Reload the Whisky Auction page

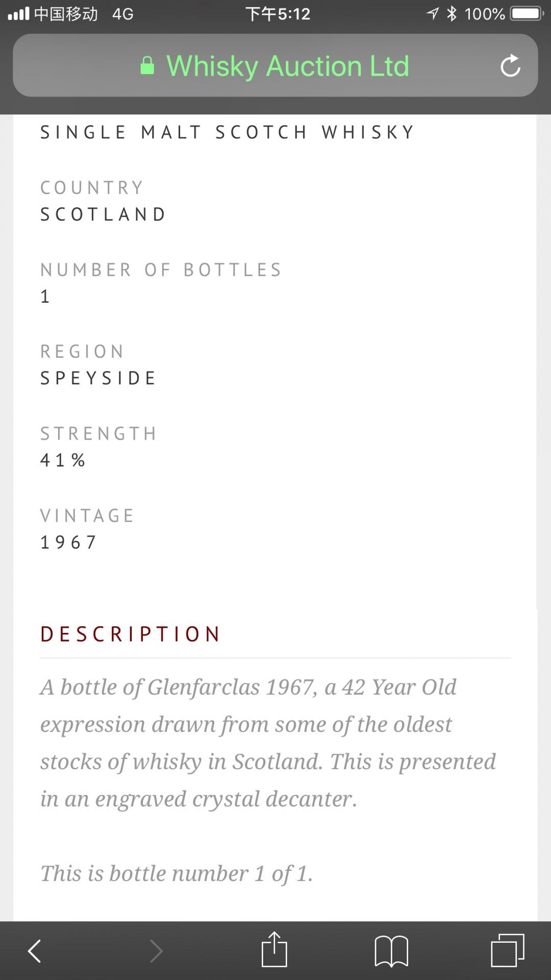pos(510,66)
